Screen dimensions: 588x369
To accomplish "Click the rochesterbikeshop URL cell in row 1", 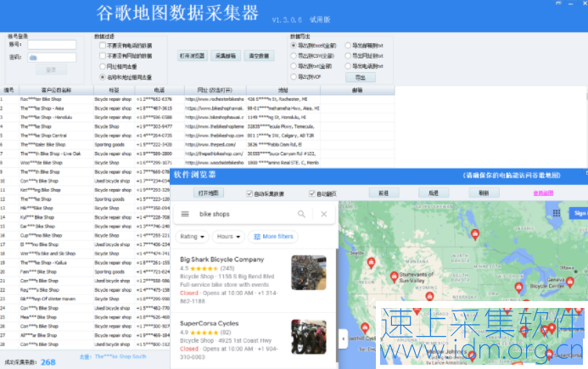I will (x=216, y=99).
